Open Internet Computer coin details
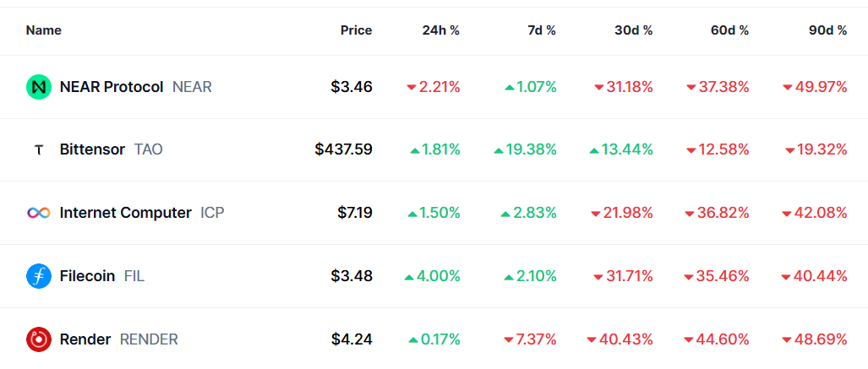This screenshot has width=868, height=369. pyautogui.click(x=125, y=213)
